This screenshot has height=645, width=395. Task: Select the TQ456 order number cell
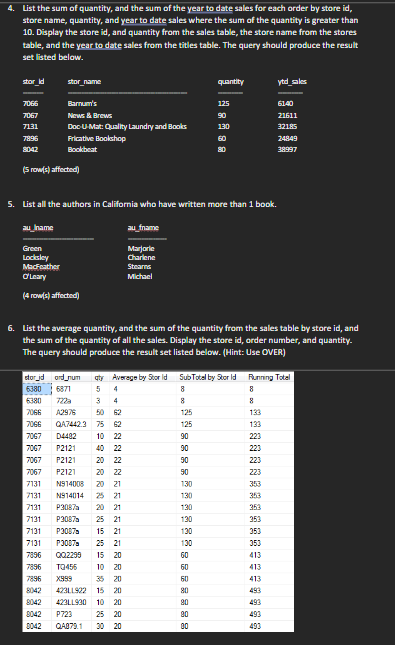[67, 567]
